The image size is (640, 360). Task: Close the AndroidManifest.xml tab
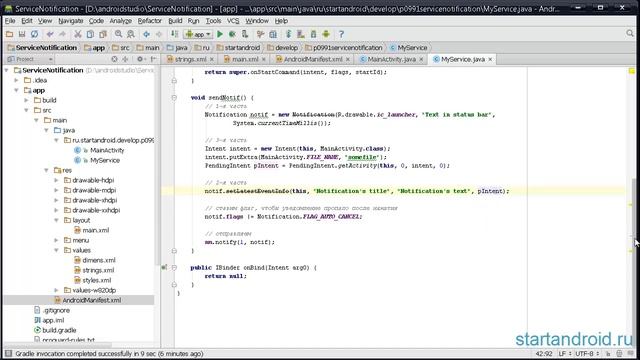point(348,60)
